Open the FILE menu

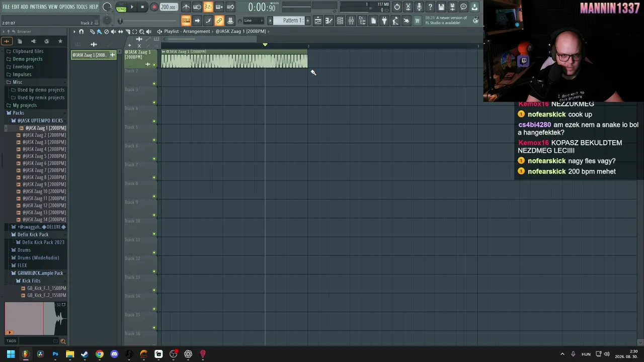coord(6,7)
